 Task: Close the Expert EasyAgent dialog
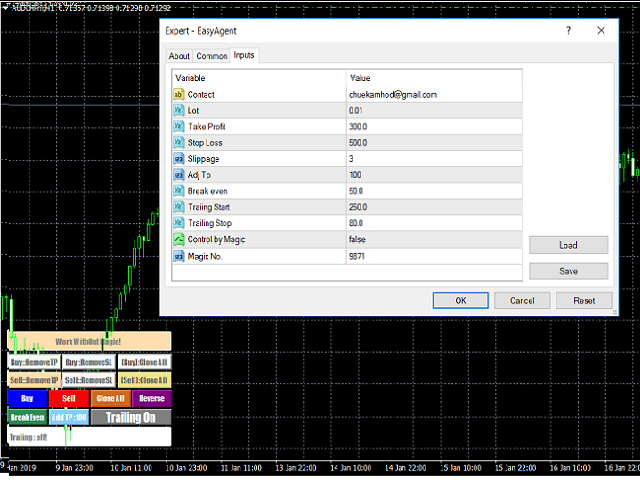tap(601, 31)
